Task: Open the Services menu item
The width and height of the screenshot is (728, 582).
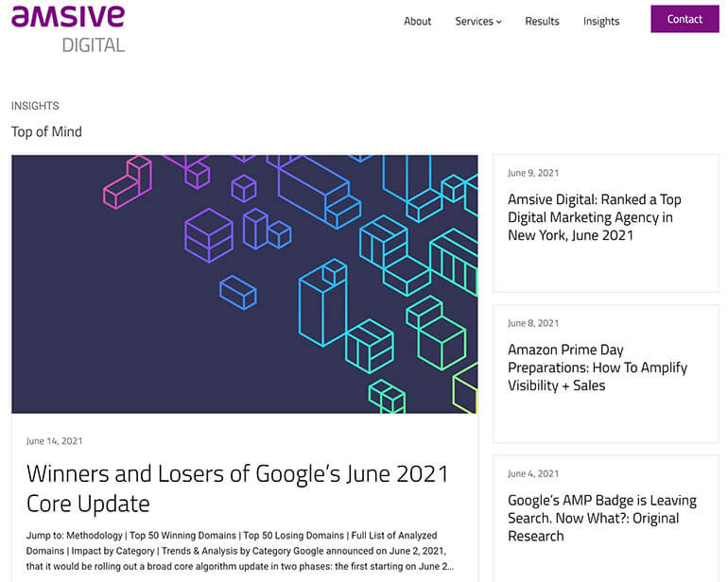Action: 474,21
